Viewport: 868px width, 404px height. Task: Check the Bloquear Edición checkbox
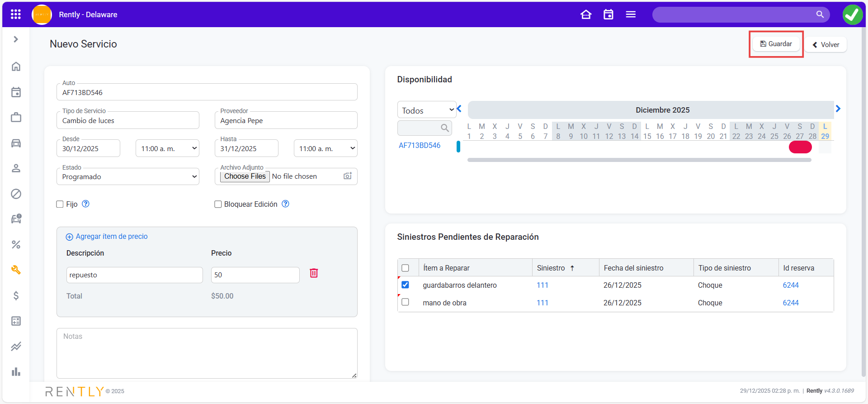point(218,204)
